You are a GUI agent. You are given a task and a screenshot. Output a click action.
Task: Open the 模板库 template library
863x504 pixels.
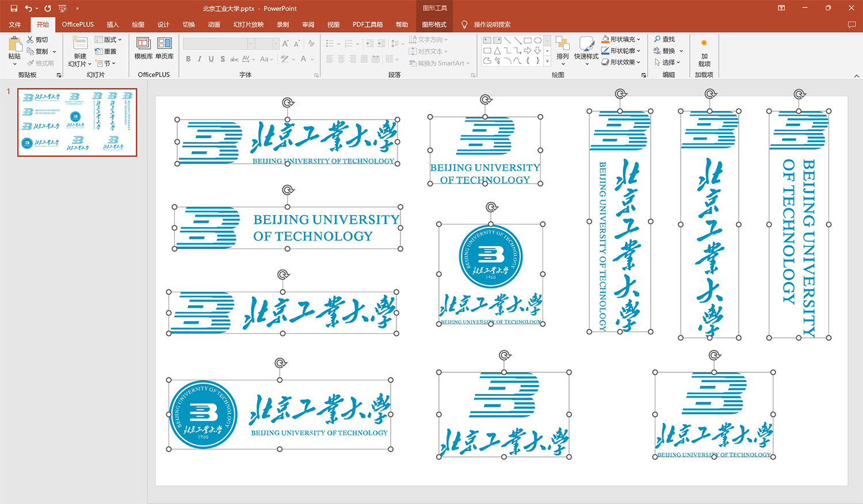[143, 48]
